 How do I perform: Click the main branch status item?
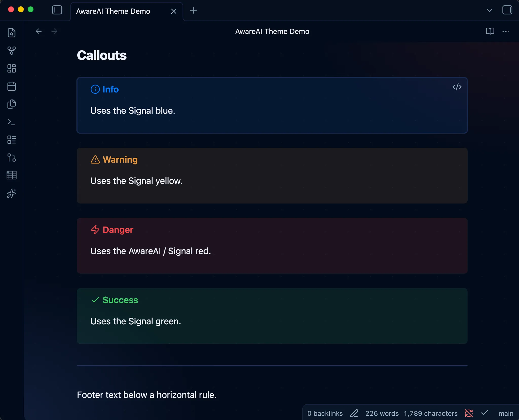click(506, 413)
